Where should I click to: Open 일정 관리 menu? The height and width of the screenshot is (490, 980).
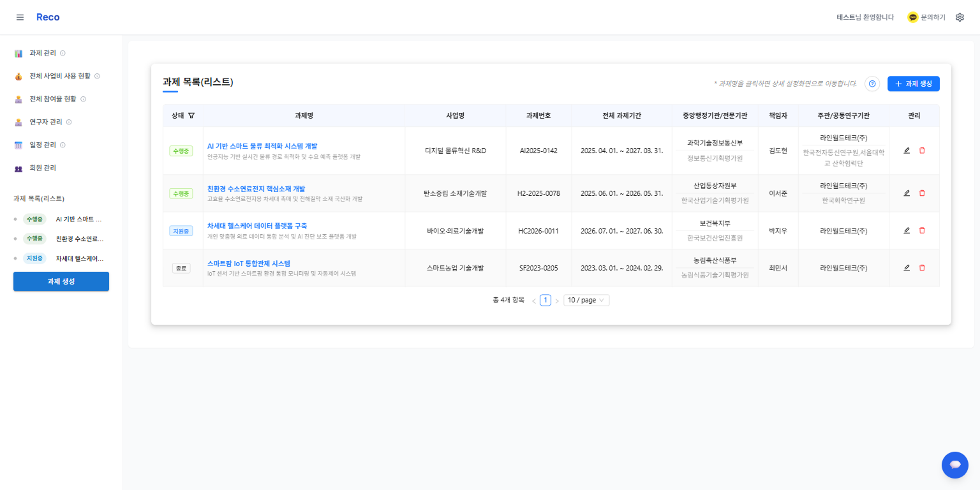pyautogui.click(x=43, y=145)
